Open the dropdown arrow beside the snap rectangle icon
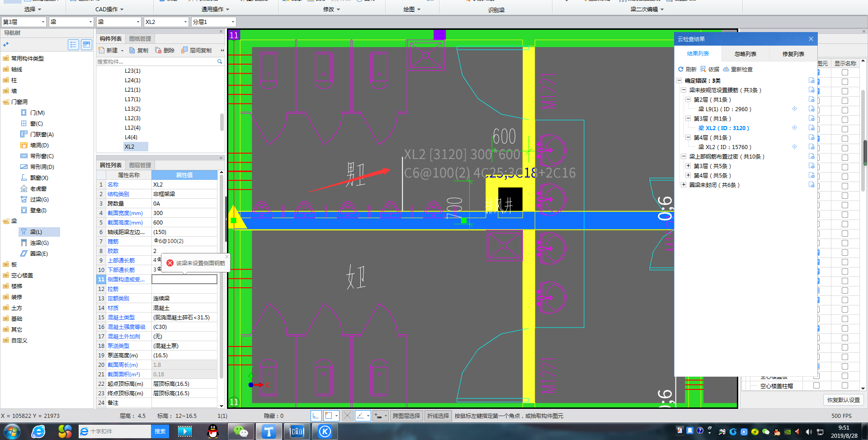The width and height of the screenshot is (868, 440). pyautogui.click(x=336, y=416)
